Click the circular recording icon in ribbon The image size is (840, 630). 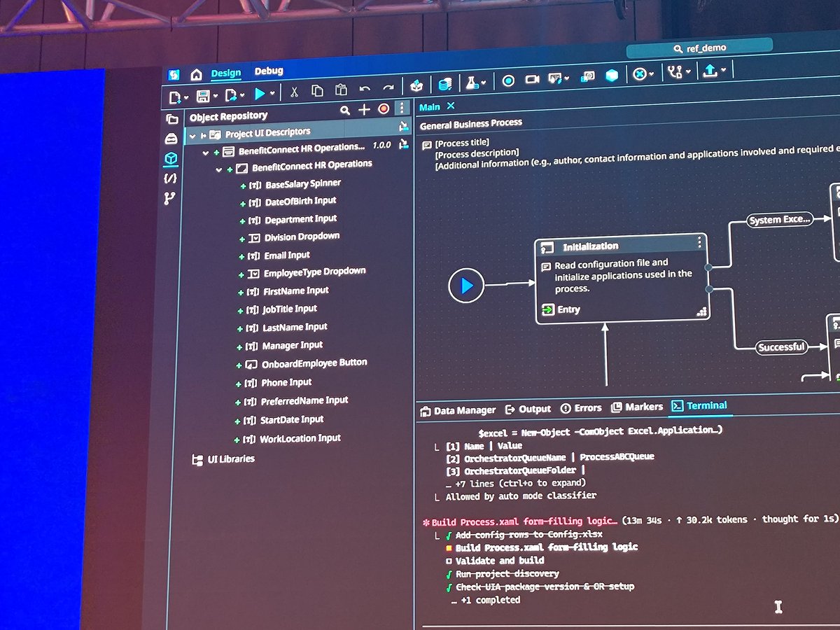click(x=508, y=81)
